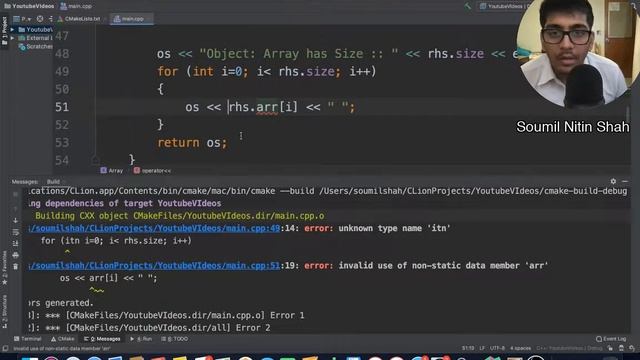Viewport: 640px width, 360px height.
Task: Open the 4: Run tool window tab
Action: click(x=141, y=339)
